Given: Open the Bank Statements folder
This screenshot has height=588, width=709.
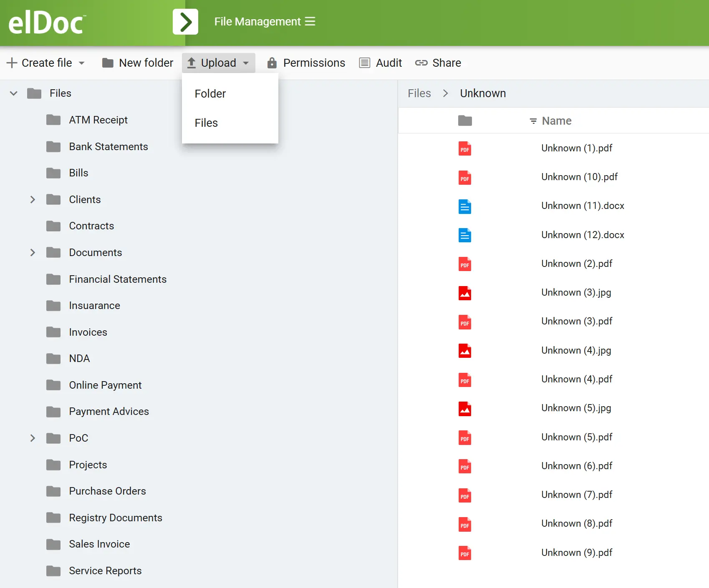Looking at the screenshot, I should tap(108, 147).
